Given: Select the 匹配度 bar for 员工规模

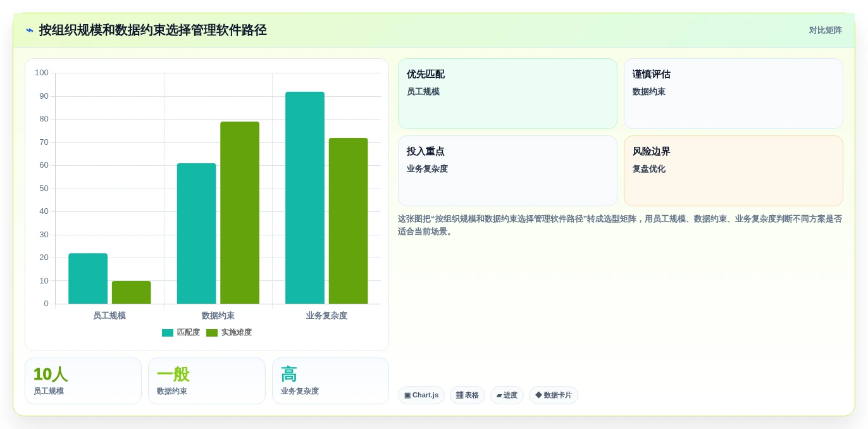Looking at the screenshot, I should pyautogui.click(x=88, y=278).
